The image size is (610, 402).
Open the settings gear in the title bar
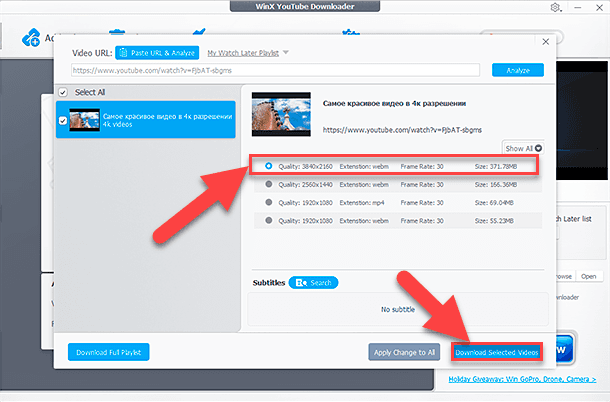[x=555, y=7]
